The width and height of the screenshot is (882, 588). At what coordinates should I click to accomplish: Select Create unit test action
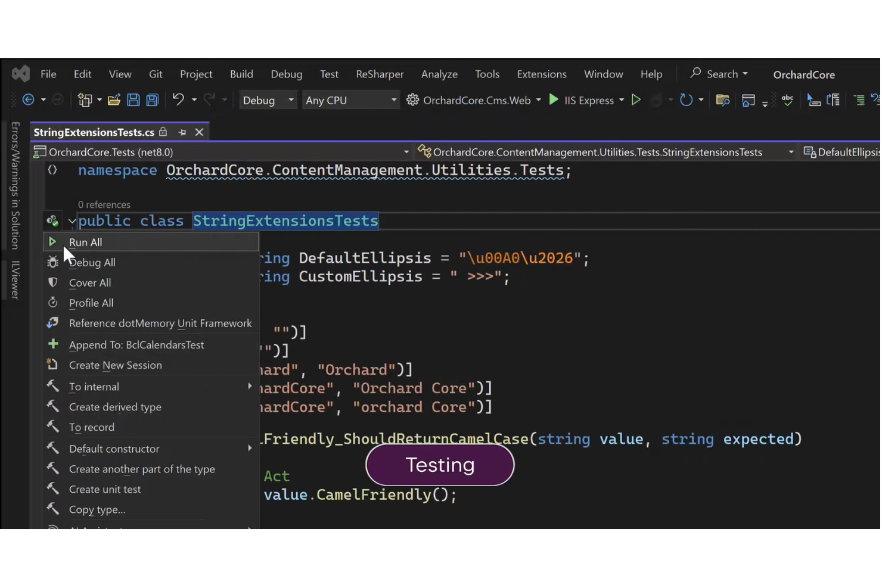(151, 489)
